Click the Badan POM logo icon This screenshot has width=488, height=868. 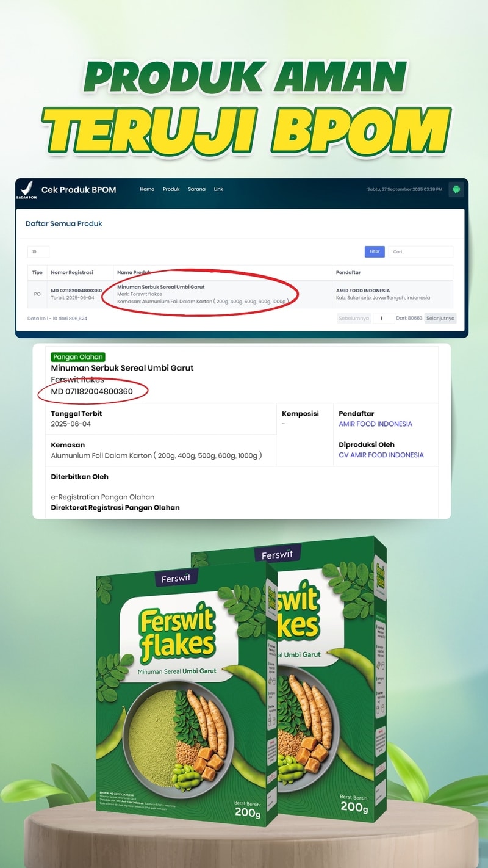[26, 190]
